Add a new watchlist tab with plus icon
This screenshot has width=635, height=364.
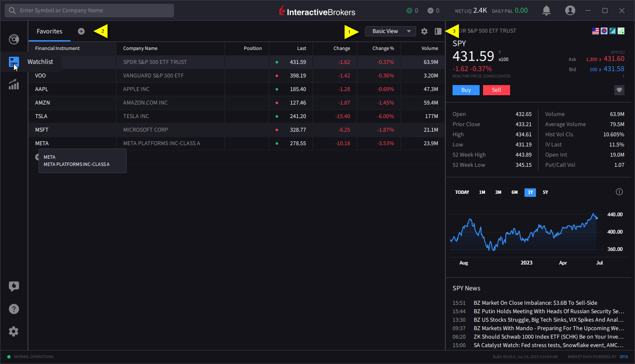click(81, 31)
